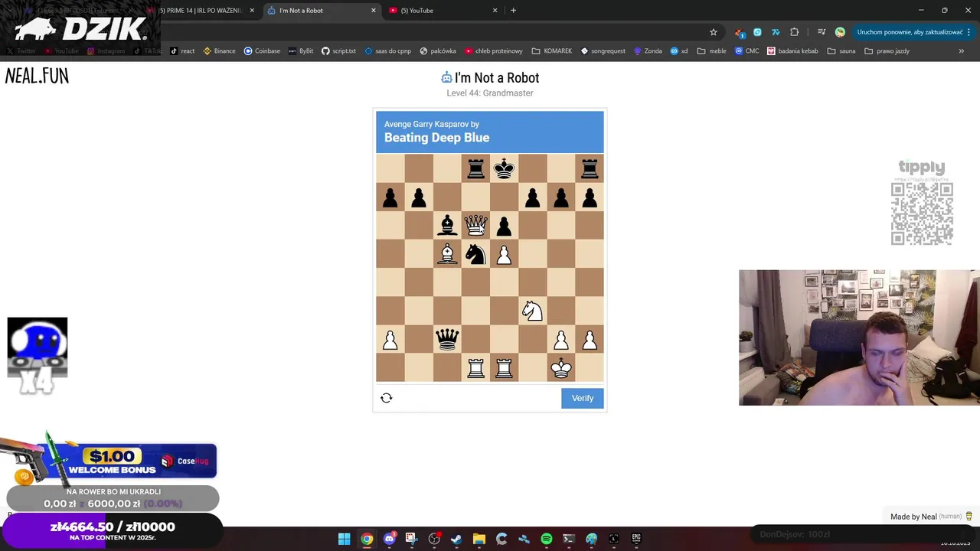Select the black knight on d5
The image size is (980, 551).
475,253
